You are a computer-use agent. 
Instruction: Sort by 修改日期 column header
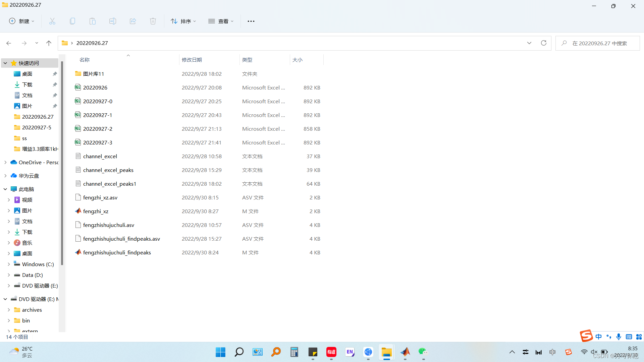[192, 60]
